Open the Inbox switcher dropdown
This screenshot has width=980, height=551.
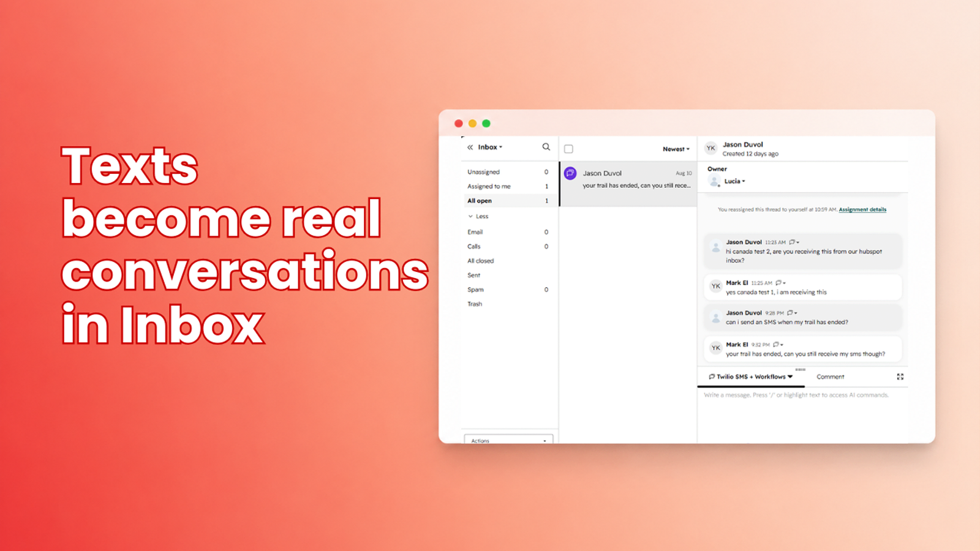coord(490,147)
